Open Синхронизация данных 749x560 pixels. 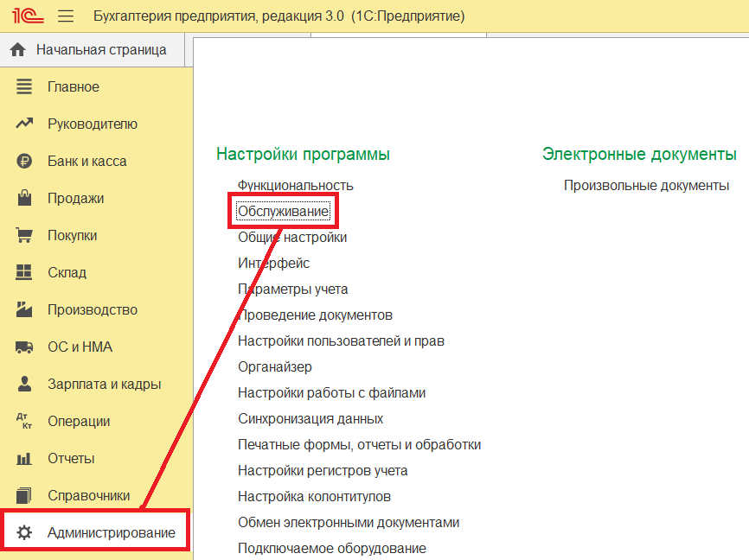point(310,418)
